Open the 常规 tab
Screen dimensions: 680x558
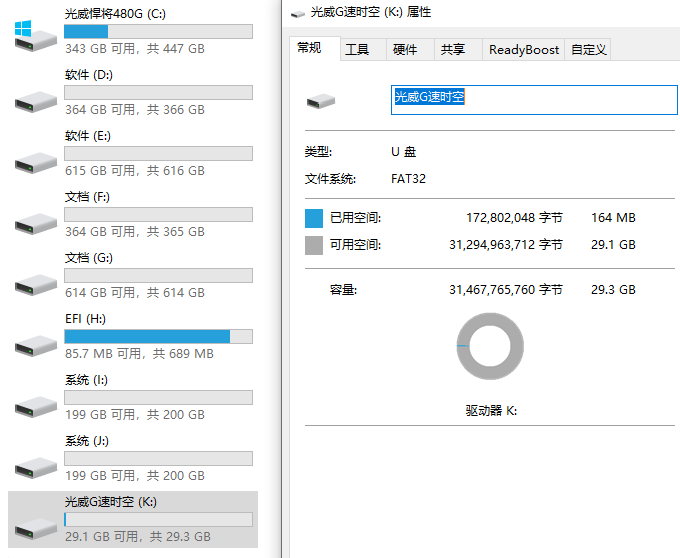(314, 47)
